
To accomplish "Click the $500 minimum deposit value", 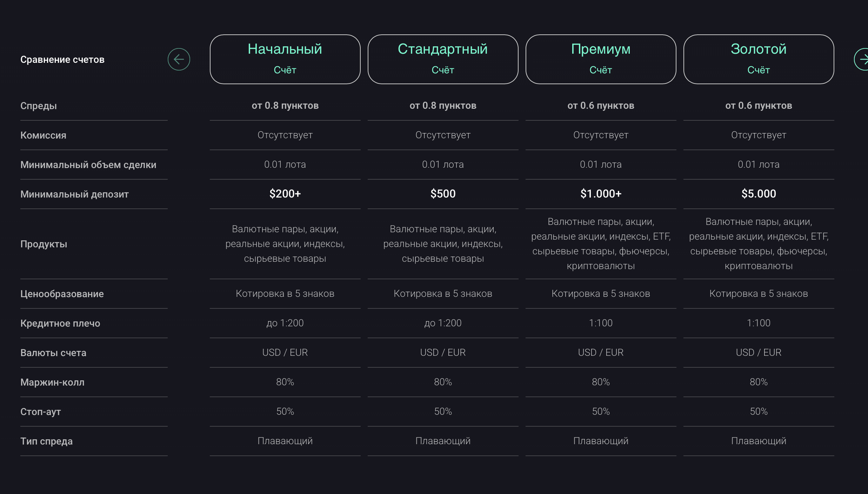I will pos(443,194).
